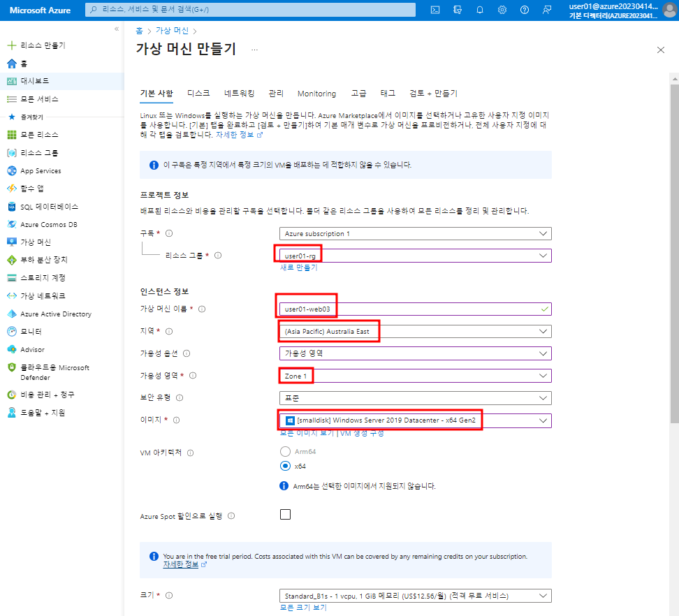Open user account avatar
This screenshot has width=679, height=616.
pyautogui.click(x=670, y=10)
